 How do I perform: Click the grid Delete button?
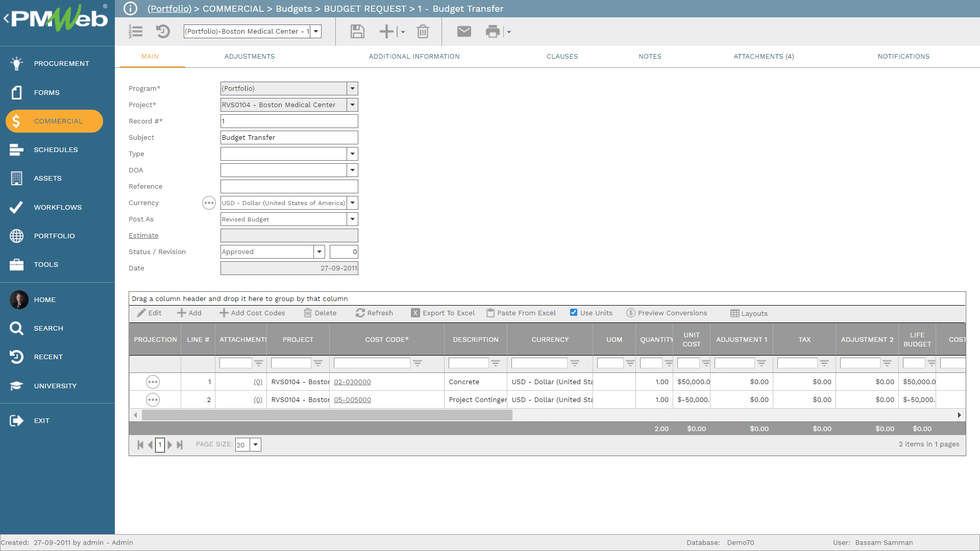coord(320,313)
